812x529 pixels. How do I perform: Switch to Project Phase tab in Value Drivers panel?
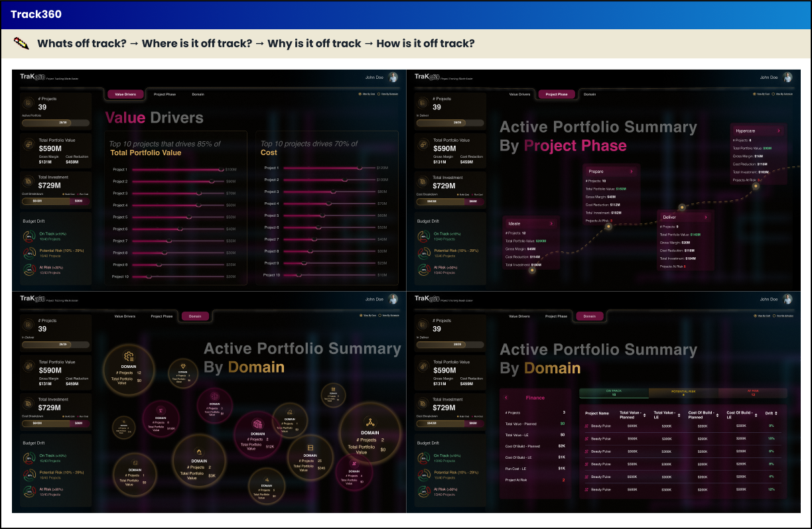(165, 94)
